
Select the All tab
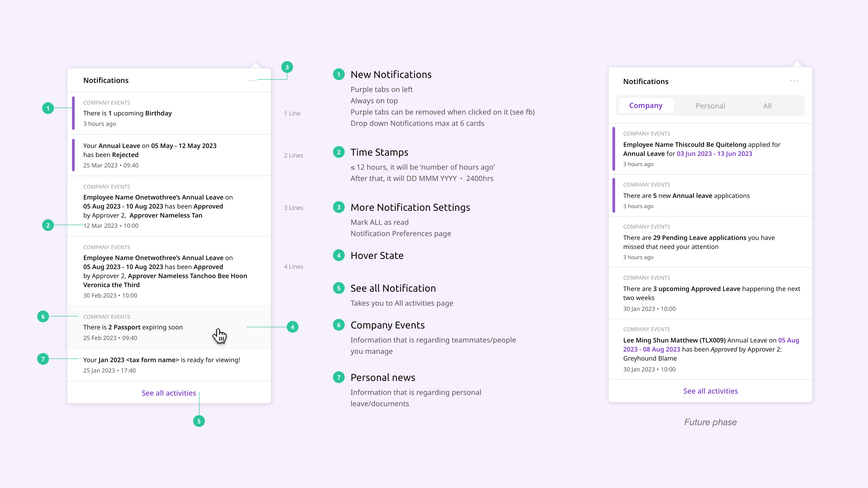[767, 106]
